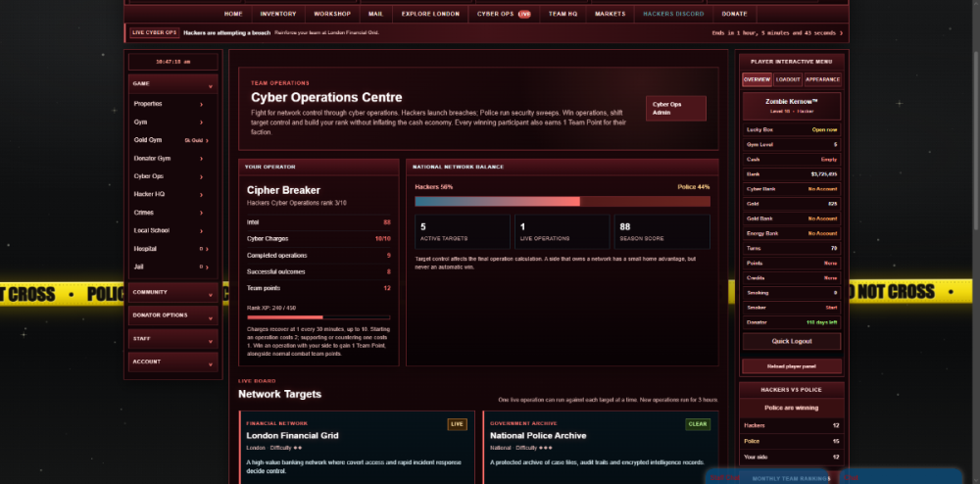Click the Cipher Breaker operator name
The image size is (980, 484).
pyautogui.click(x=283, y=190)
